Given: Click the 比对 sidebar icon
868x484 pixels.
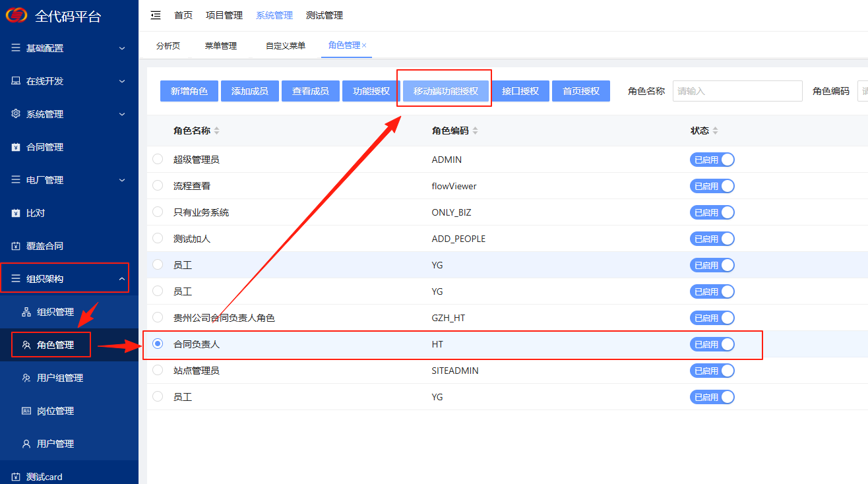Looking at the screenshot, I should [x=16, y=213].
